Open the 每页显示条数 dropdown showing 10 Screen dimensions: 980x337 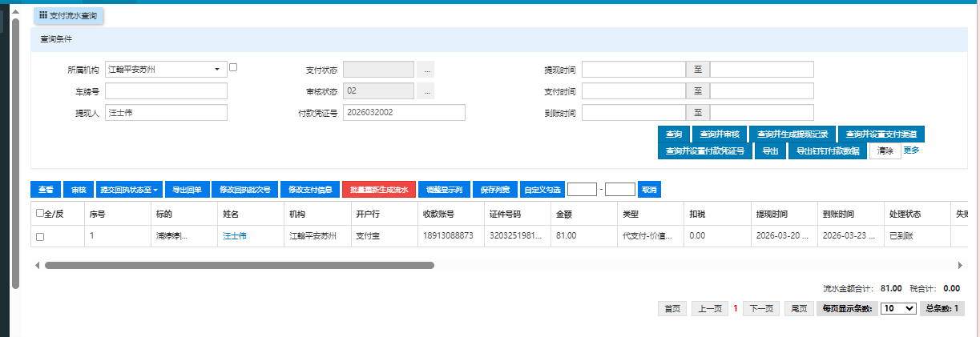click(x=897, y=308)
